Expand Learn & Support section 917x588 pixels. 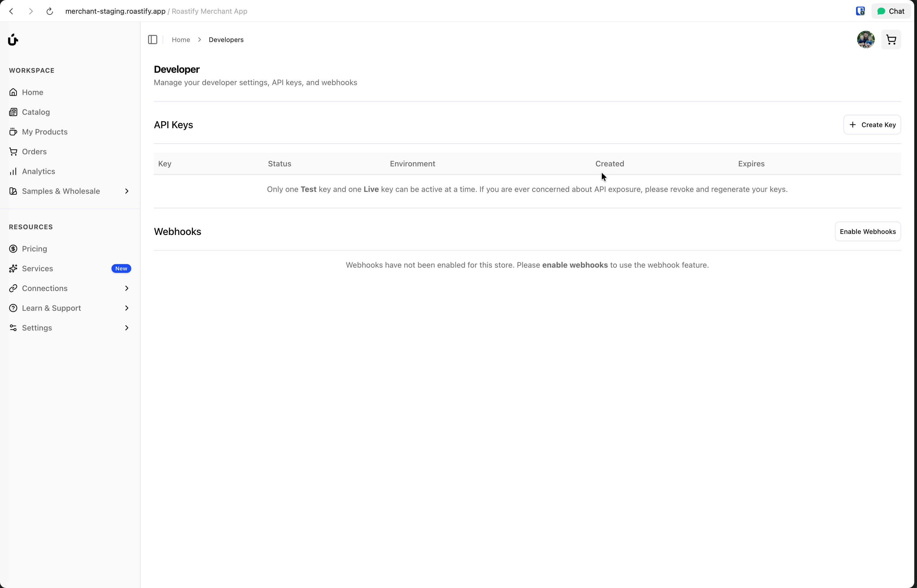[126, 308]
